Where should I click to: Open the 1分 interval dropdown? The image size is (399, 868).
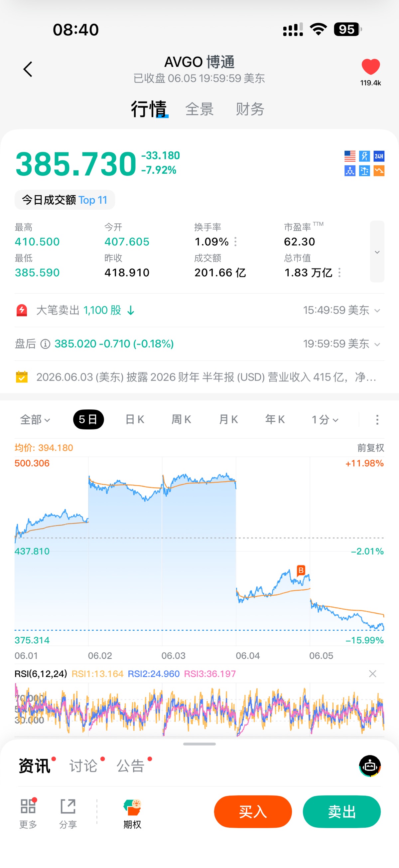pos(325,419)
